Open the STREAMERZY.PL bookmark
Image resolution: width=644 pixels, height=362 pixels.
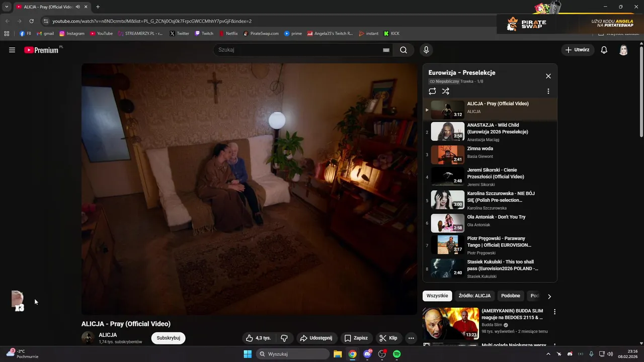(140, 34)
